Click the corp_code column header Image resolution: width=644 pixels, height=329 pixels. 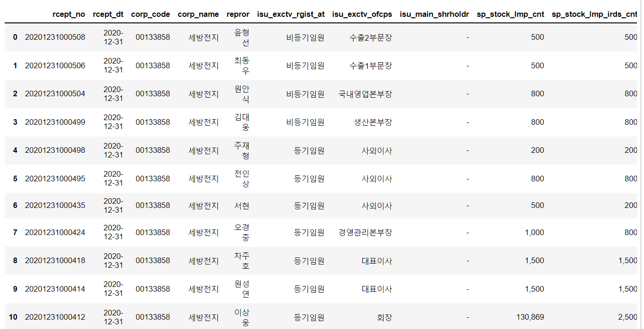click(x=150, y=14)
